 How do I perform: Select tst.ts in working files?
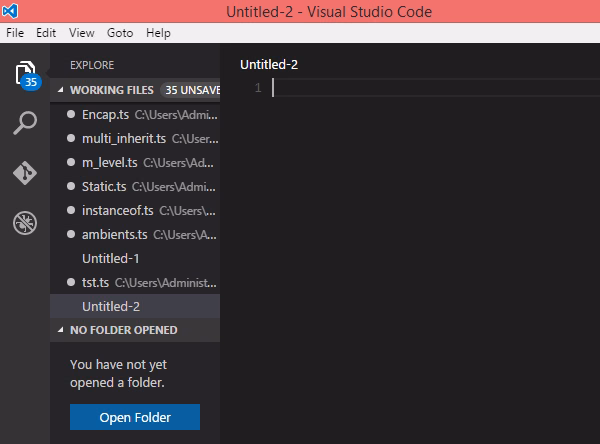click(x=135, y=282)
